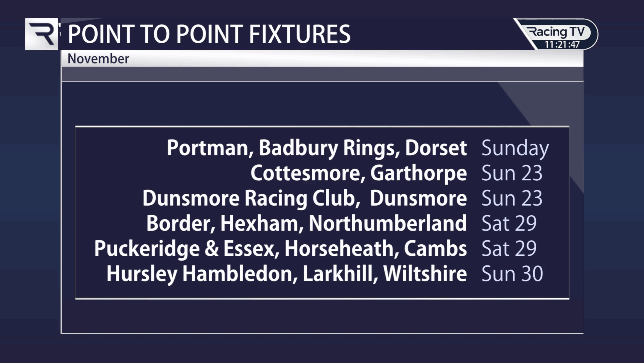The image size is (644, 363).
Task: Open the Portman, Badbury Rings, Dorset fixture
Action: click(317, 148)
